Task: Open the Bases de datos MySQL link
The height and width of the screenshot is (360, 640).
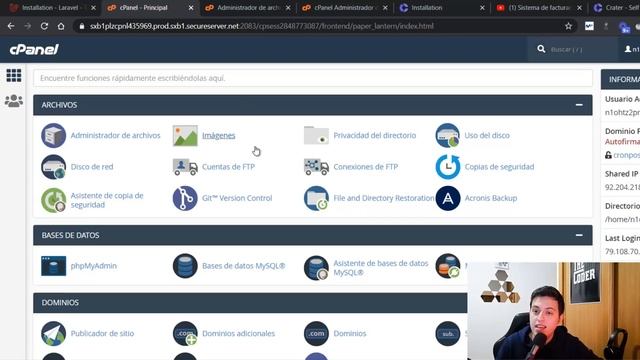Action: tap(244, 266)
